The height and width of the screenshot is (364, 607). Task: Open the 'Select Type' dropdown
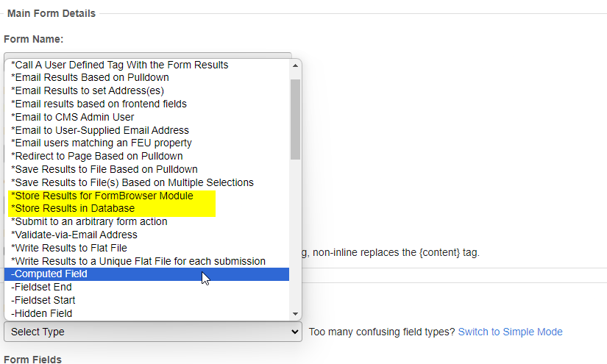point(152,332)
